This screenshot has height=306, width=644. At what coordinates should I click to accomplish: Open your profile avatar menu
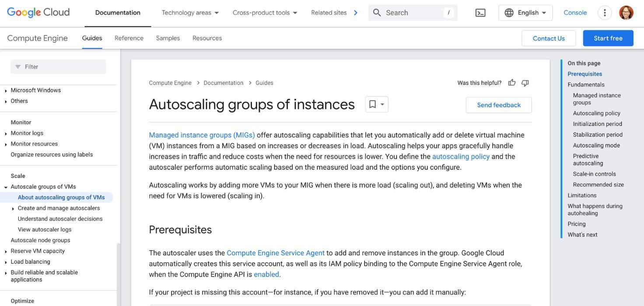(626, 12)
